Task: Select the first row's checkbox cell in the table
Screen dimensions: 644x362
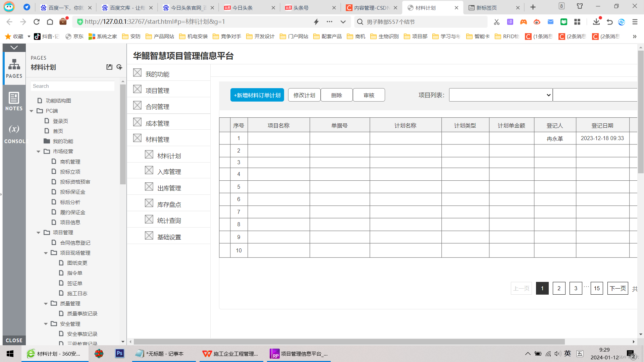Action: [225, 138]
